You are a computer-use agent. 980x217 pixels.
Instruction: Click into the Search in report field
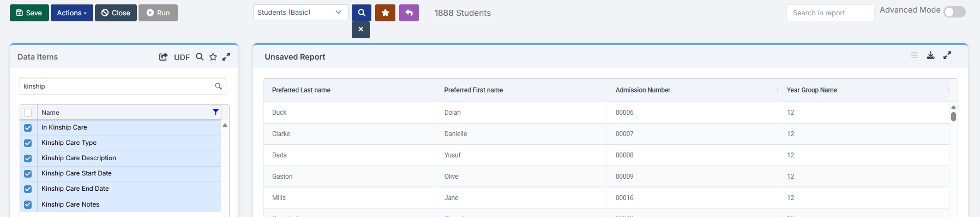click(830, 13)
